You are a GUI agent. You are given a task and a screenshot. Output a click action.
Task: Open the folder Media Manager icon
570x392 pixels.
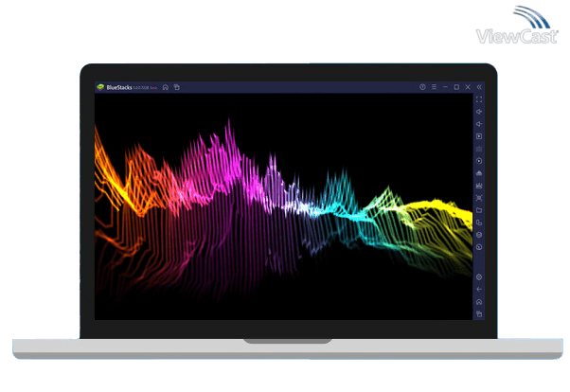[x=479, y=210]
